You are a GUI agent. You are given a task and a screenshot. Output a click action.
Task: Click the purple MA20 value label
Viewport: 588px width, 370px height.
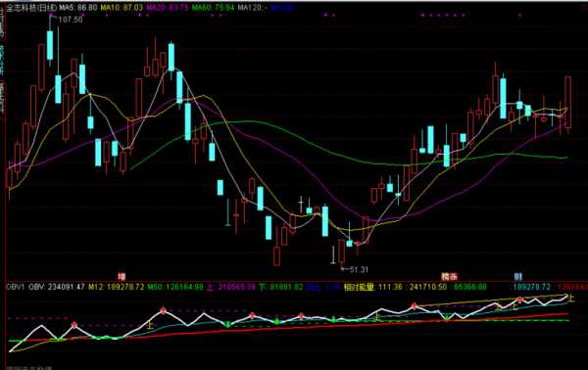pyautogui.click(x=168, y=7)
